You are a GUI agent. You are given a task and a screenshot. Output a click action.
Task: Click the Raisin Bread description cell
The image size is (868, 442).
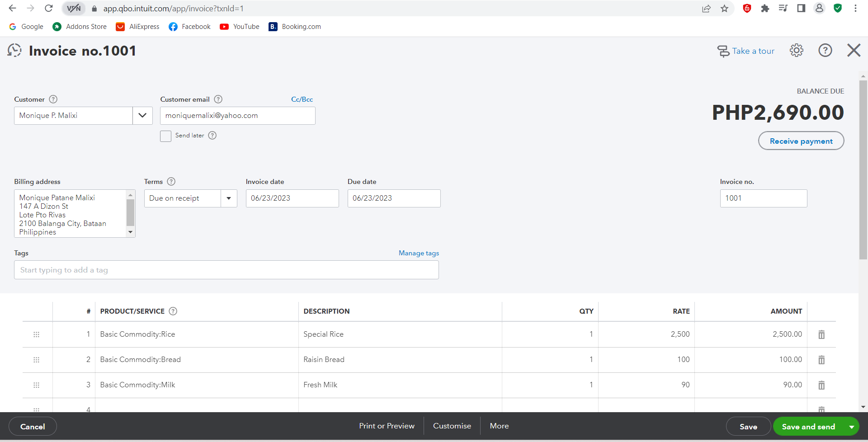(400, 360)
